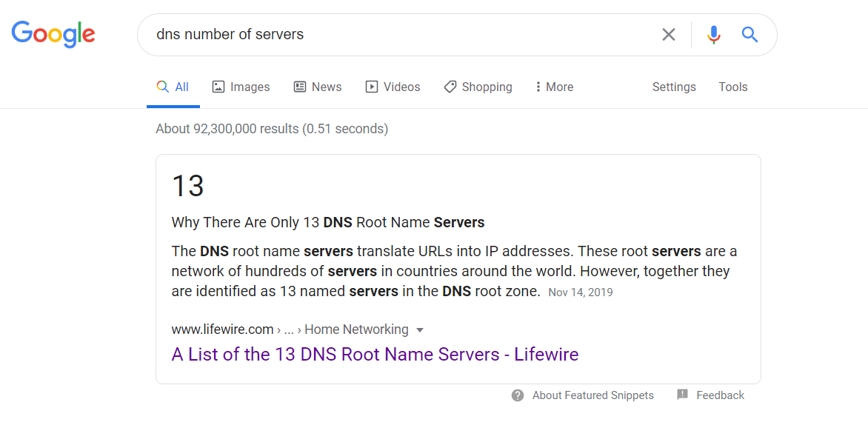Screen dimensions: 868x425
Task: Clear the search query with X icon
Action: (669, 35)
